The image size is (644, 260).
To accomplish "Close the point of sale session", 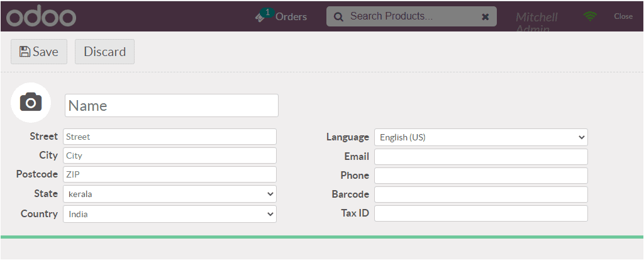I will coord(623,16).
